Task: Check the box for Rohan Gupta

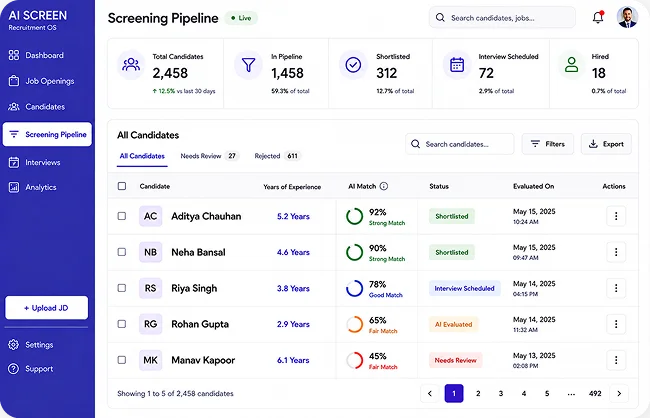Action: pyautogui.click(x=122, y=324)
